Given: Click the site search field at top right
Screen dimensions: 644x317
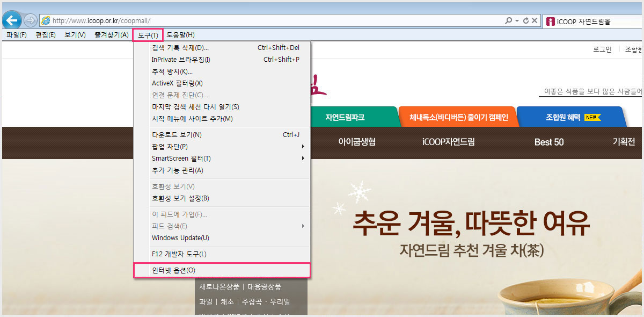Looking at the screenshot, I should coord(591,91).
